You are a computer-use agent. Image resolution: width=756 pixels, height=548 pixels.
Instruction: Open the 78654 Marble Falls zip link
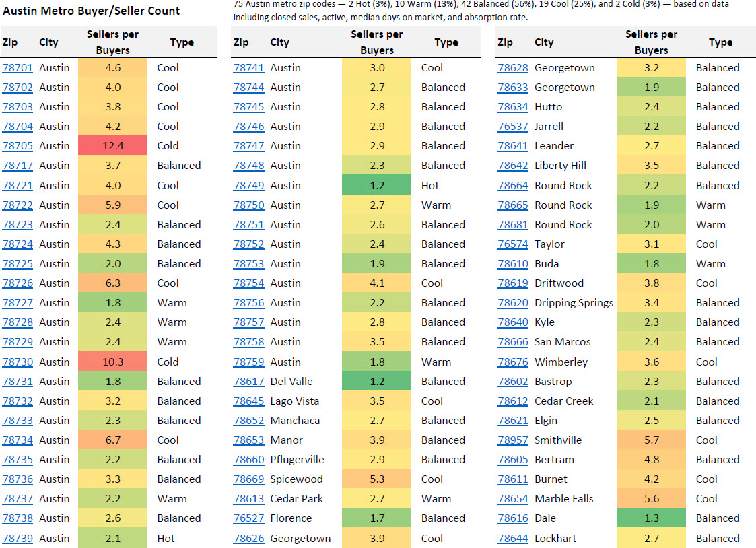click(512, 498)
